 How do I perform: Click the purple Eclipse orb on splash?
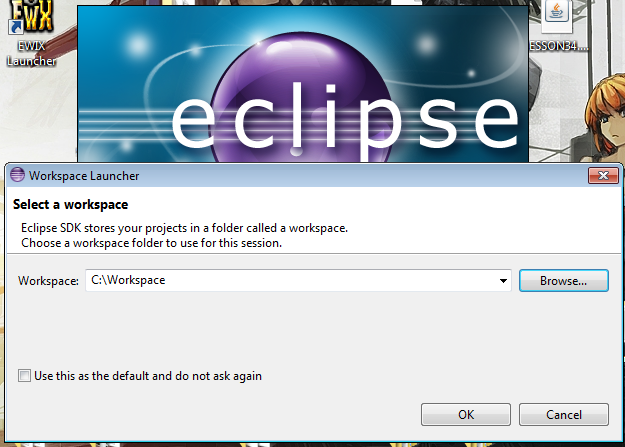click(x=302, y=98)
